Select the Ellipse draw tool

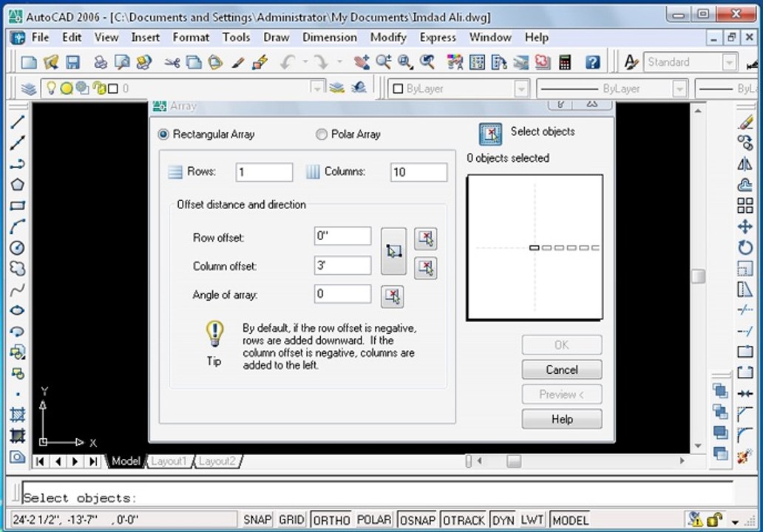click(18, 310)
